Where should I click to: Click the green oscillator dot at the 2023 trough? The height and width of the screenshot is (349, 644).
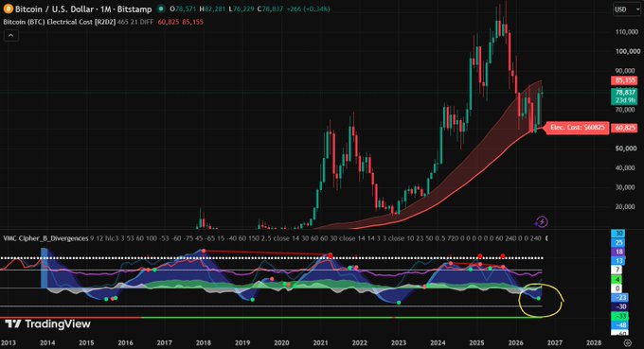tap(399, 303)
